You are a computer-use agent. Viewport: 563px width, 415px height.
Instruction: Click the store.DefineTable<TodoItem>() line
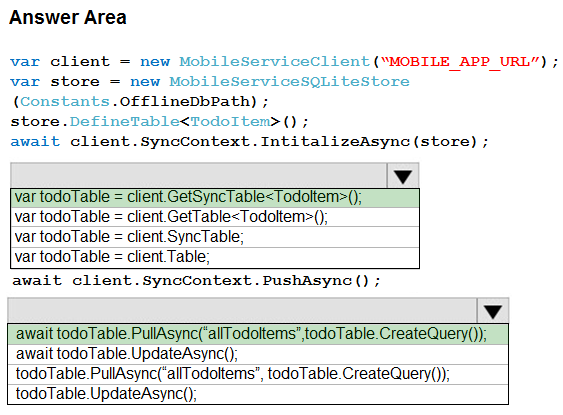[x=159, y=122]
